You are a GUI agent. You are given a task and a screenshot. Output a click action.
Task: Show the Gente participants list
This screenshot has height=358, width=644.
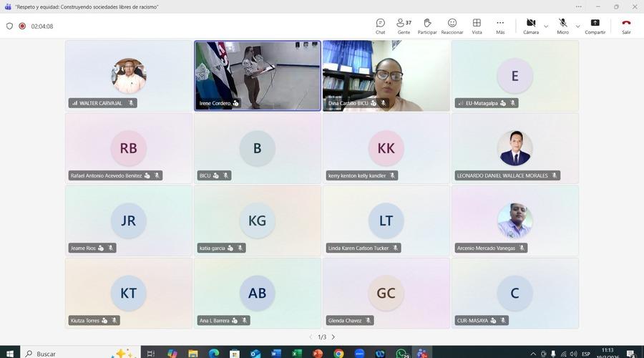click(404, 26)
